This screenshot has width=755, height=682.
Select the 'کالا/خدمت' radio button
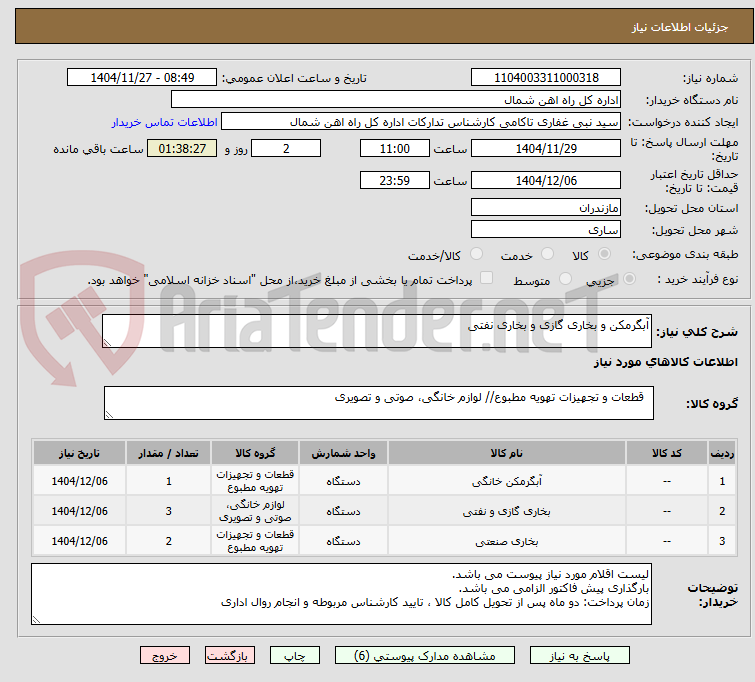coord(476,254)
